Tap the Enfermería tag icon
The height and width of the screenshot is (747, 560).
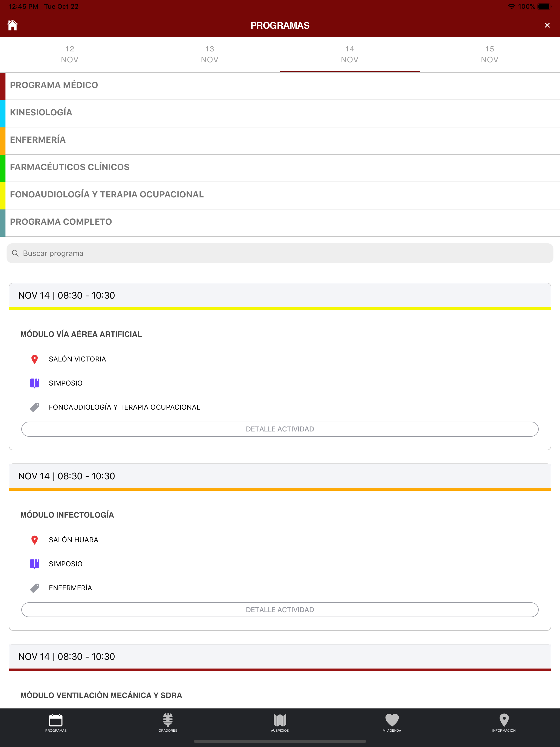(x=34, y=588)
